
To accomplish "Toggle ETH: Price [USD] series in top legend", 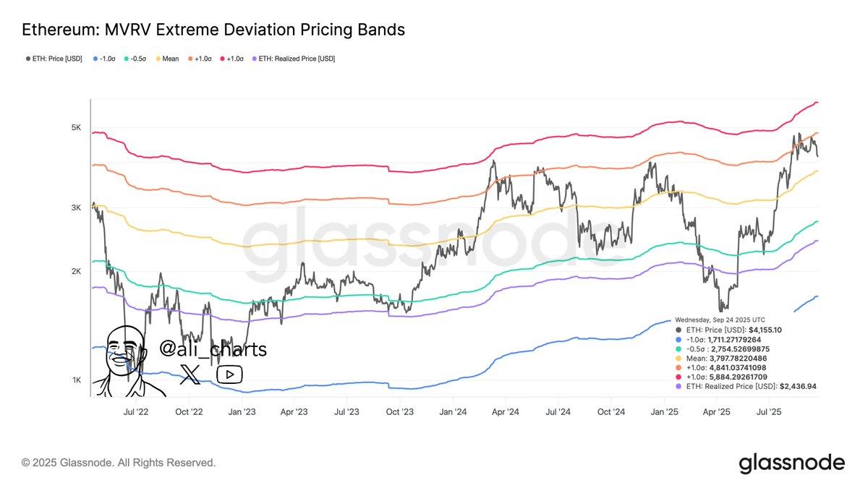I will (54, 59).
